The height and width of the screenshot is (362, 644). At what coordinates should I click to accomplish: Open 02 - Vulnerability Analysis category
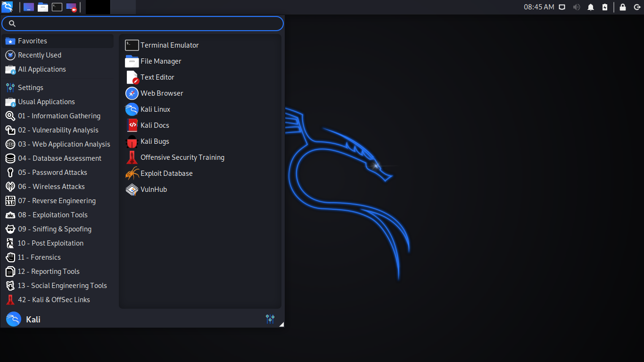(58, 130)
